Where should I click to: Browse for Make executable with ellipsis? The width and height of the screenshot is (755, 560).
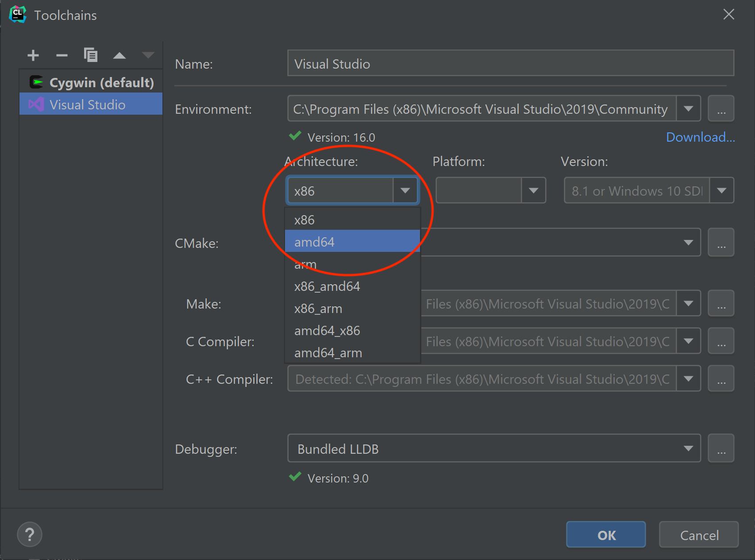tap(721, 304)
